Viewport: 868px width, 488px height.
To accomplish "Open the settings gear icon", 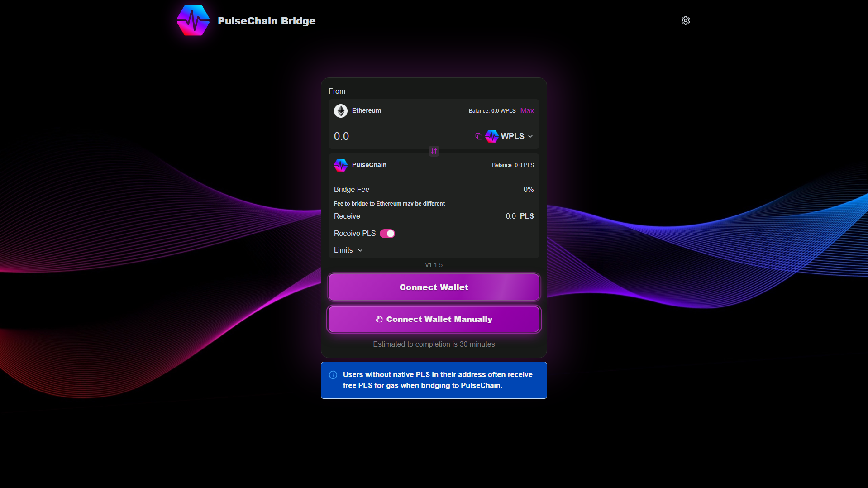I will [685, 20].
